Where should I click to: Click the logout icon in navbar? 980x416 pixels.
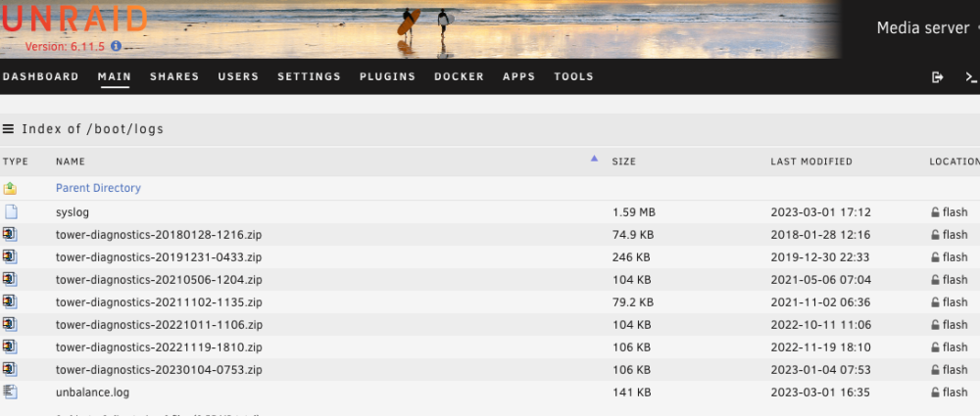coord(937,76)
